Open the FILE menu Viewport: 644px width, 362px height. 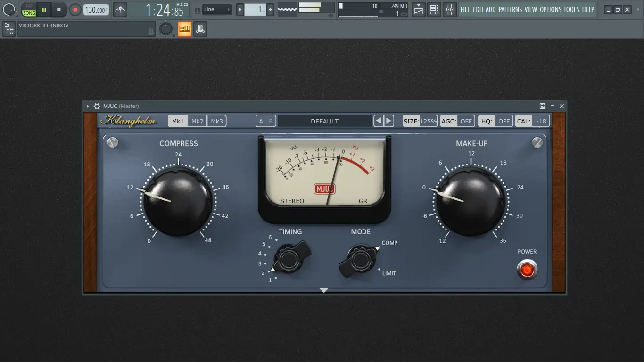465,9
